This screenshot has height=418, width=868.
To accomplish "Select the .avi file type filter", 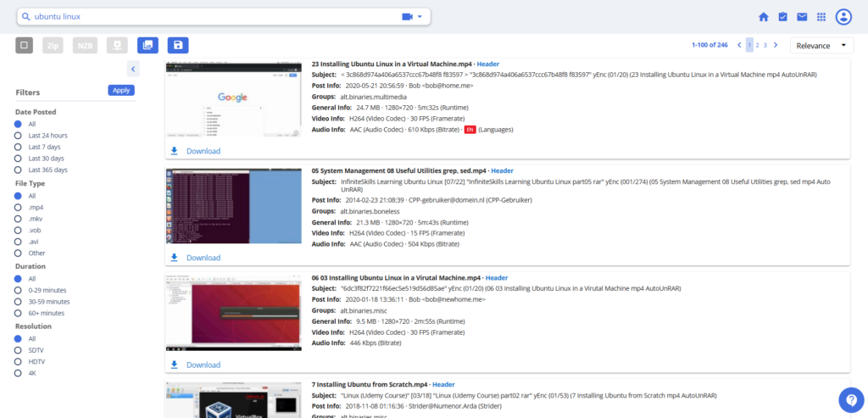I will [x=19, y=242].
